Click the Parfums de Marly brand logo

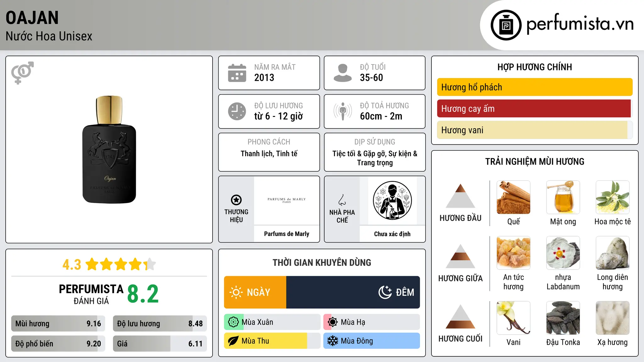coord(286,200)
